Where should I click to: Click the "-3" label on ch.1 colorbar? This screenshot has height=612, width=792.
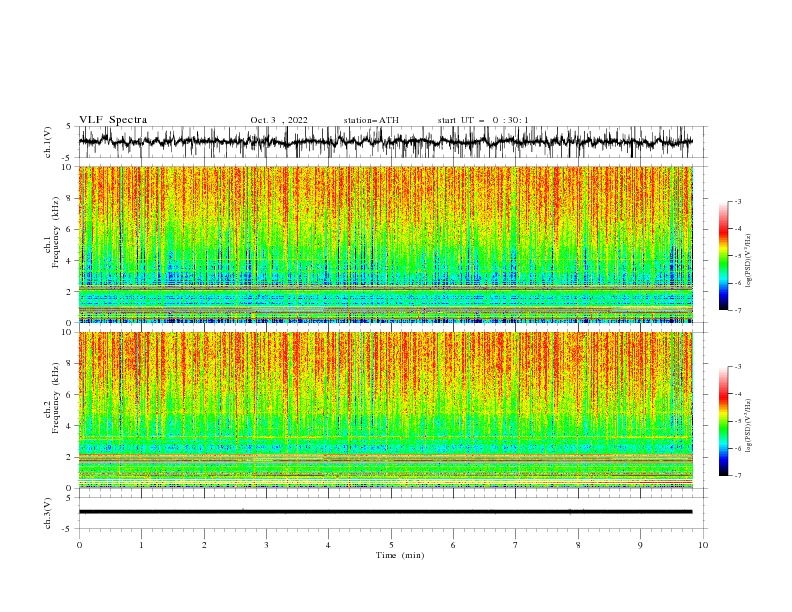click(x=738, y=201)
